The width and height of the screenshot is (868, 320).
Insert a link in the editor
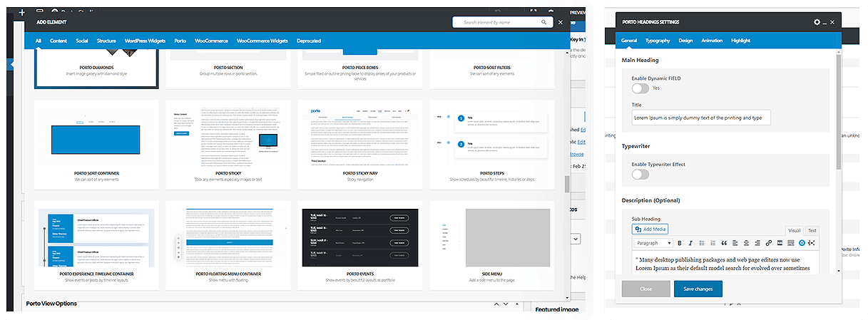coord(768,243)
